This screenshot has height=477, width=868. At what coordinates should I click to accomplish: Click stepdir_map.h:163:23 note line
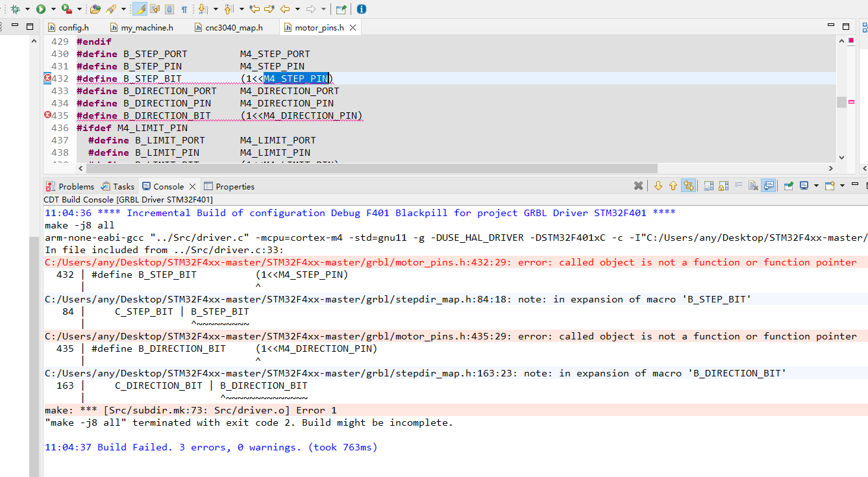pos(415,373)
